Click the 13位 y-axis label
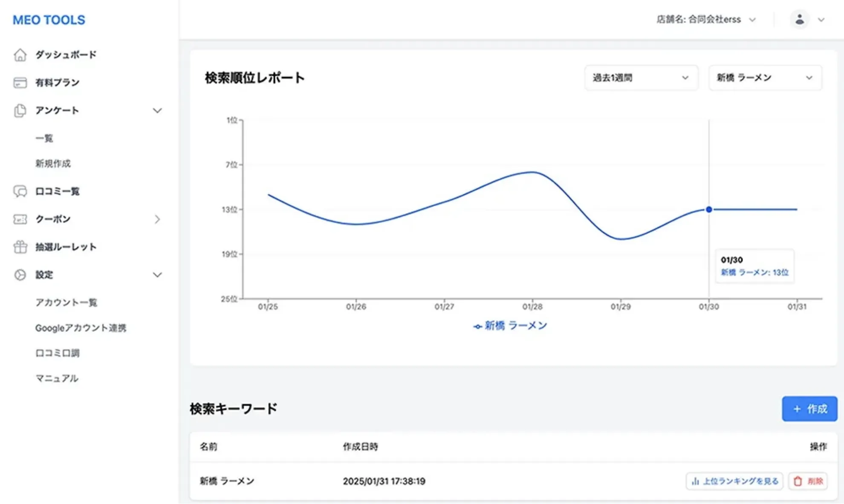The width and height of the screenshot is (844, 504). 229,210
